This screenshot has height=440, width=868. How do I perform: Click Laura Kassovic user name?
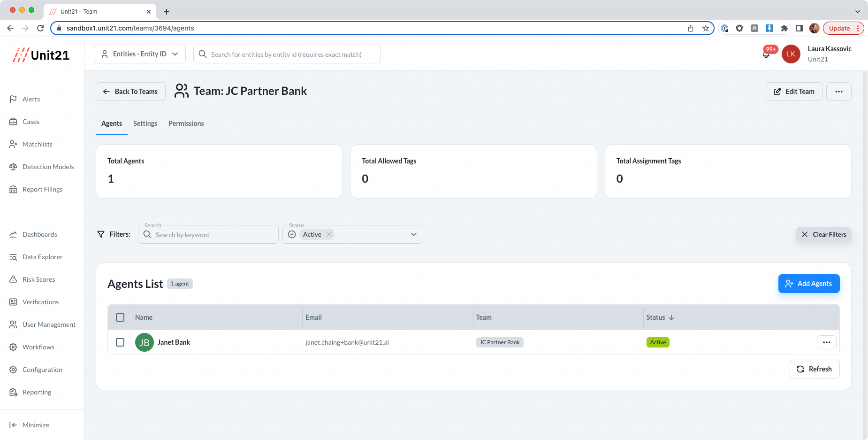[830, 49]
